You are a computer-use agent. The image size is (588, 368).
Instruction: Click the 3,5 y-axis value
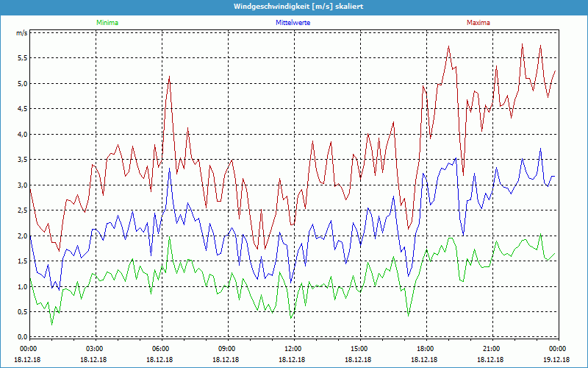[x=22, y=160]
